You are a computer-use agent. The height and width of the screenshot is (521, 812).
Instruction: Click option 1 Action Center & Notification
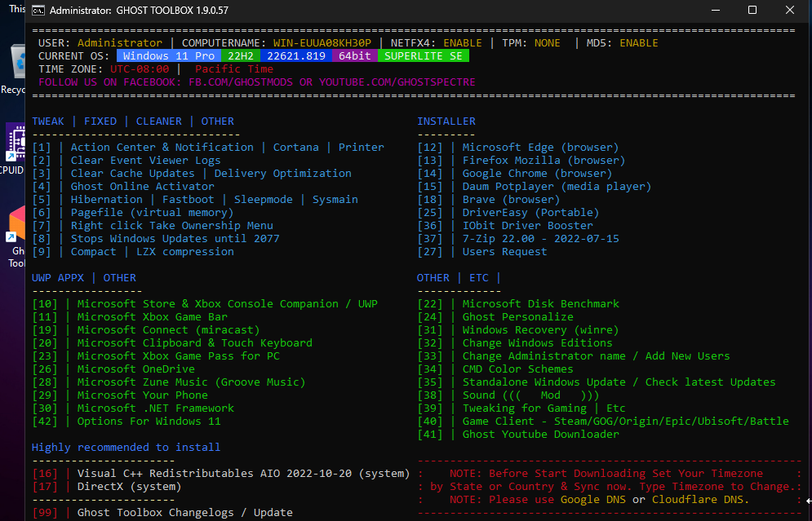coord(208,148)
